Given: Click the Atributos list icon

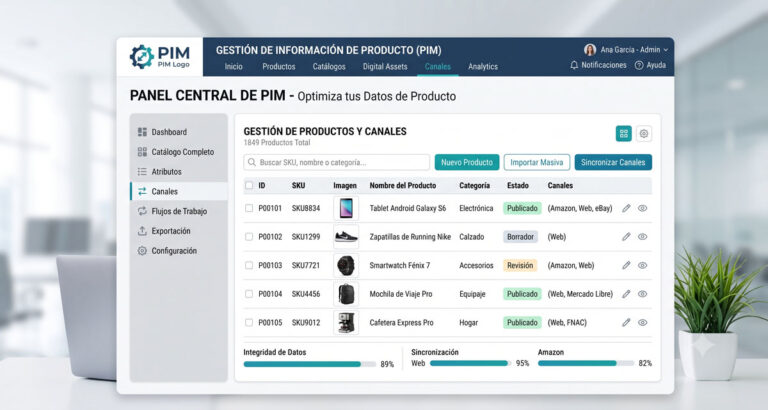Looking at the screenshot, I should pyautogui.click(x=142, y=171).
